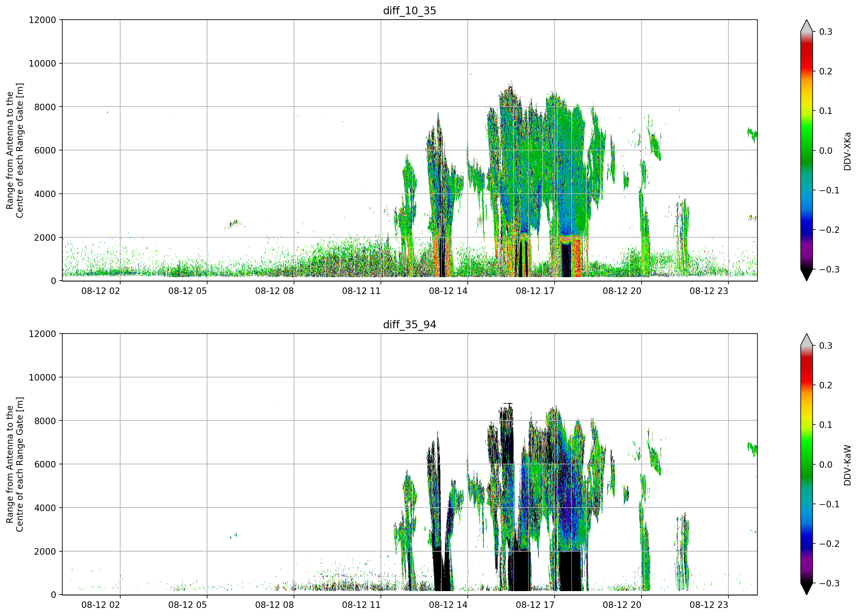Click the 6000 y-tick on diff_35_94 plot
Image resolution: width=858 pixels, height=616 pixels.
45,465
